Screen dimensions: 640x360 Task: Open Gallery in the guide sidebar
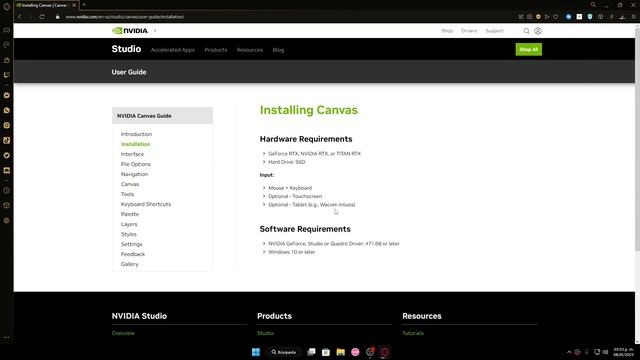[129, 264]
